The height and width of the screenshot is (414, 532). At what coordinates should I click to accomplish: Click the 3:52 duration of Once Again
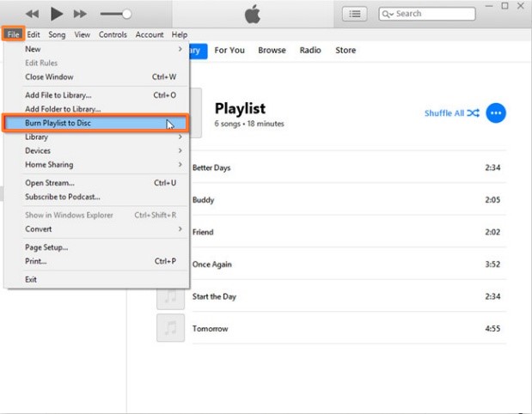pos(492,265)
